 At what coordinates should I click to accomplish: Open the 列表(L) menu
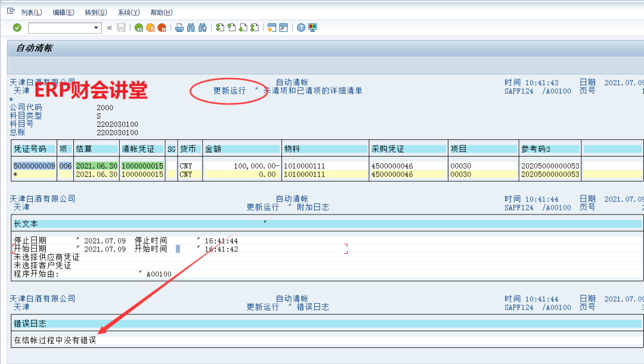click(32, 13)
